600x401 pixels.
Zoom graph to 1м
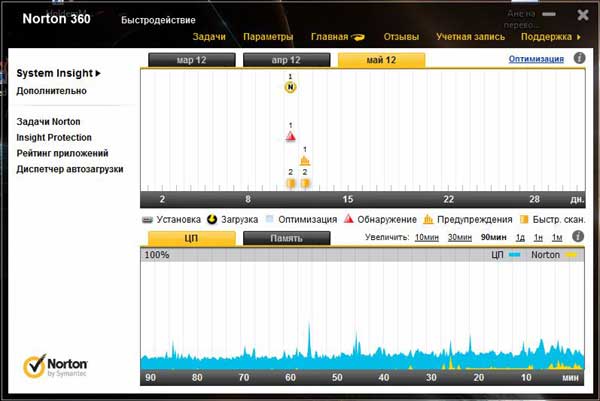557,238
